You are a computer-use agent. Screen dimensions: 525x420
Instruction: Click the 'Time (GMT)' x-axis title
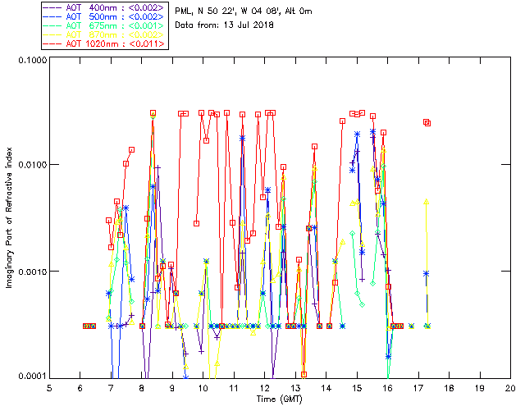click(280, 399)
